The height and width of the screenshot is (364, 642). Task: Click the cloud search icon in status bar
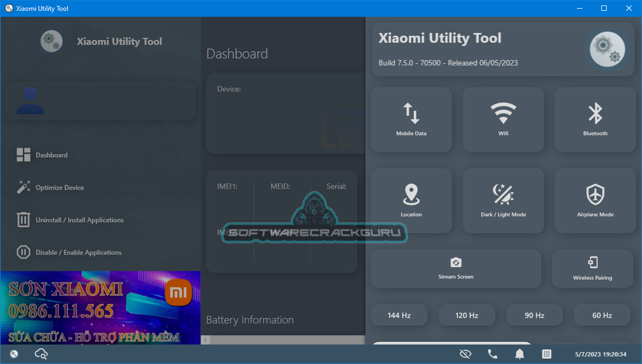tap(41, 354)
